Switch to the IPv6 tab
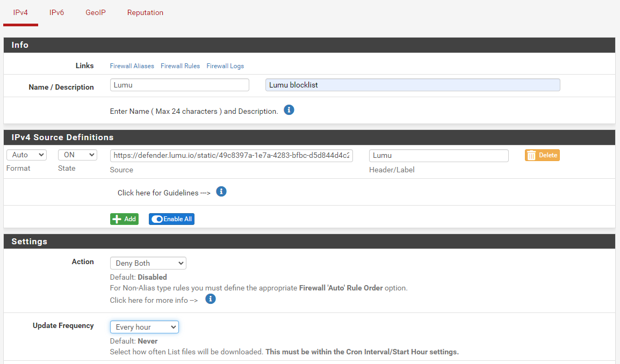 [56, 12]
